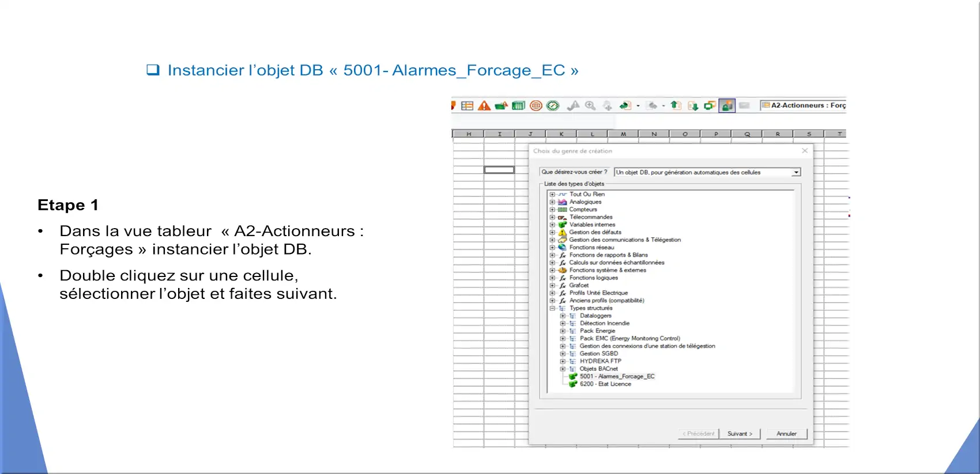Screen dimensions: 980x474
Task: Click the orange globe toolbar icon
Action: (536, 105)
